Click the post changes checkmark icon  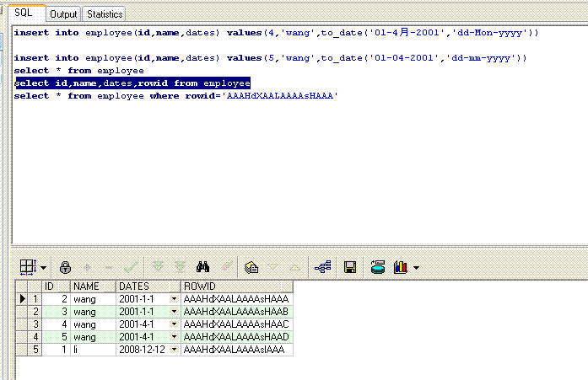[131, 267]
